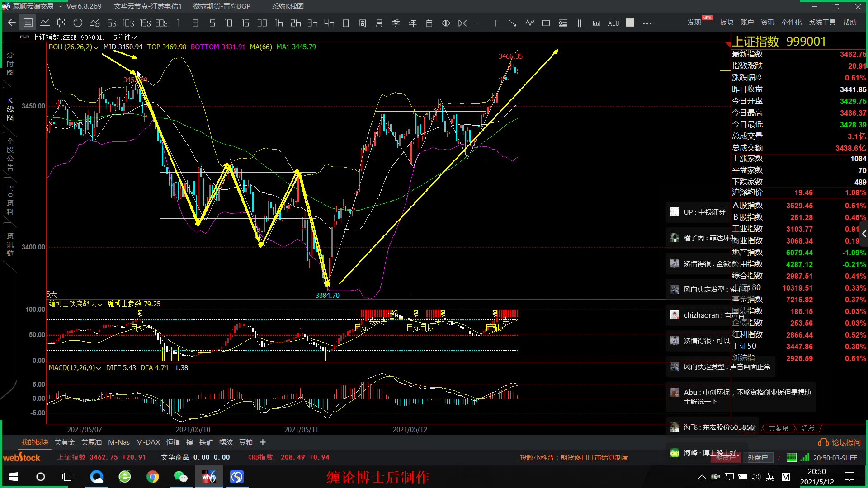Click the refresh circular arrow icon
This screenshot has height=488, width=868.
pyautogui.click(x=78, y=23)
